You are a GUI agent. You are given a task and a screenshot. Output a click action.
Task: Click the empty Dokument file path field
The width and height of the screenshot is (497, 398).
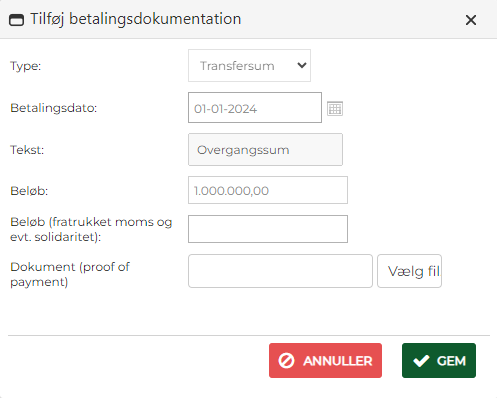click(280, 271)
